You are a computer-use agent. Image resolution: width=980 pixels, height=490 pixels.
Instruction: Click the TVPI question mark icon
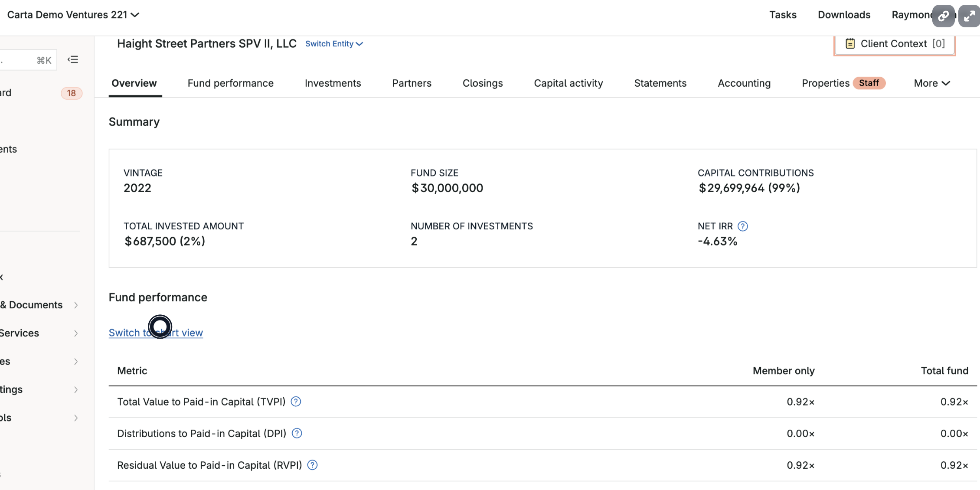point(296,402)
